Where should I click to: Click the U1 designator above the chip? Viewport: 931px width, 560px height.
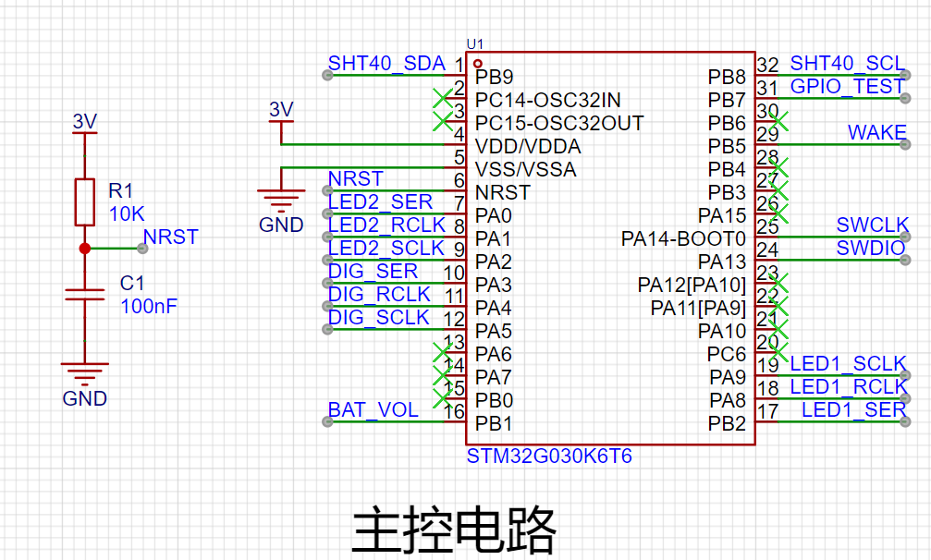[475, 44]
